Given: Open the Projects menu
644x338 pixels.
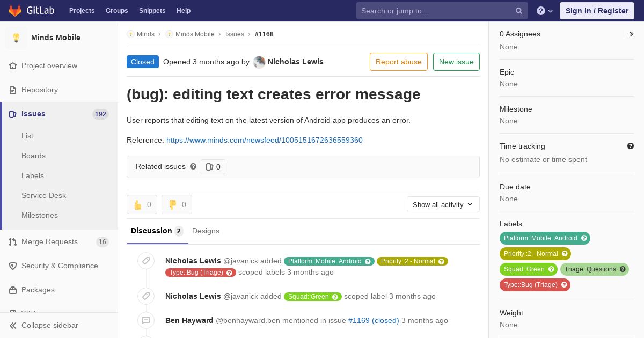Looking at the screenshot, I should pyautogui.click(x=82, y=11).
